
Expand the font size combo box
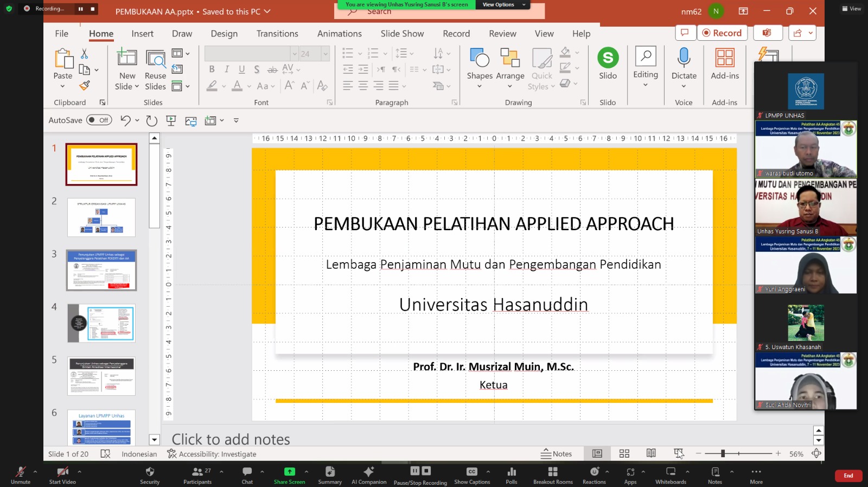[x=325, y=53]
